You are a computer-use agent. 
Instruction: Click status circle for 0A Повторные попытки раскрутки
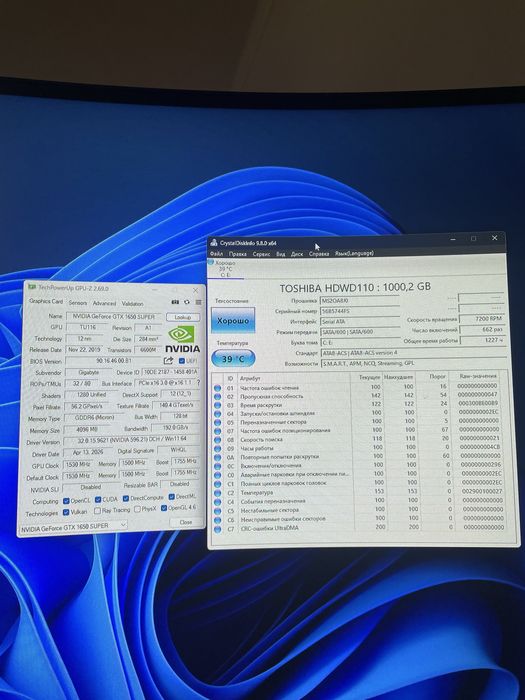pyautogui.click(x=217, y=457)
